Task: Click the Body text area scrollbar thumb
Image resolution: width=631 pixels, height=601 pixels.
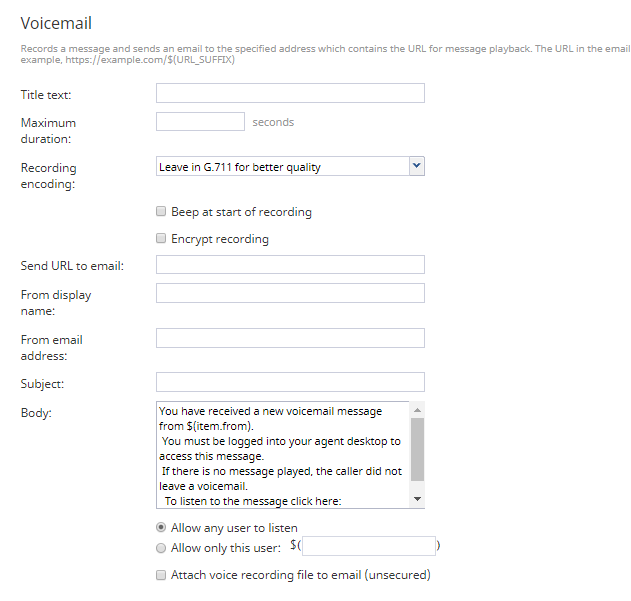Action: pyautogui.click(x=417, y=450)
